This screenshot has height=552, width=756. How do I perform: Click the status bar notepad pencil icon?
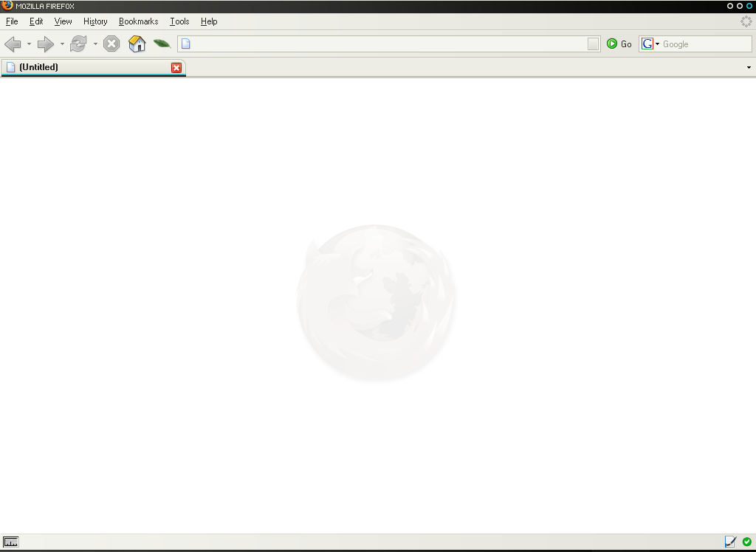click(730, 542)
